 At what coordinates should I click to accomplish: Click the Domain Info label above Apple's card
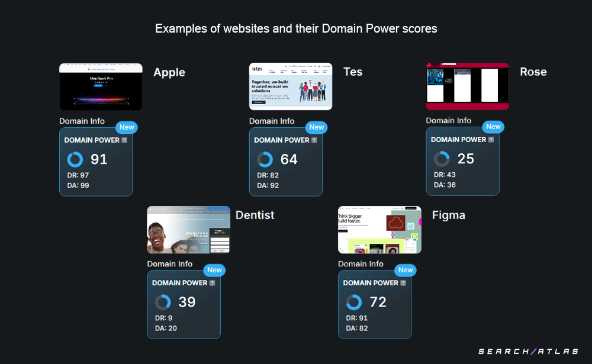pyautogui.click(x=82, y=121)
